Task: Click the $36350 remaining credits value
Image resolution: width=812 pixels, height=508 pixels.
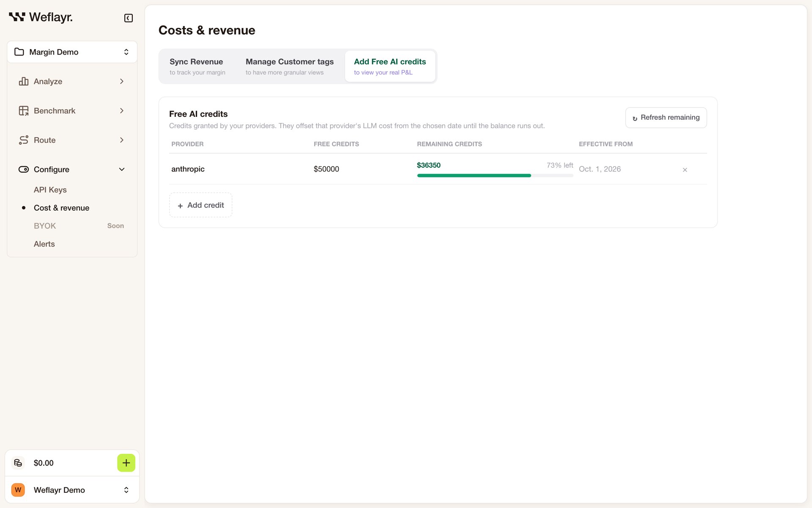Action: [x=428, y=165]
